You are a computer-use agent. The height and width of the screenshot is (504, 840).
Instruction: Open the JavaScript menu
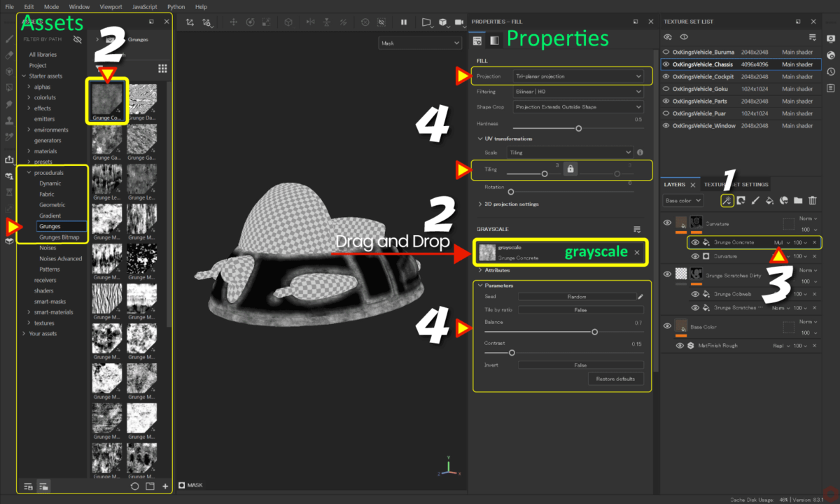pyautogui.click(x=144, y=6)
